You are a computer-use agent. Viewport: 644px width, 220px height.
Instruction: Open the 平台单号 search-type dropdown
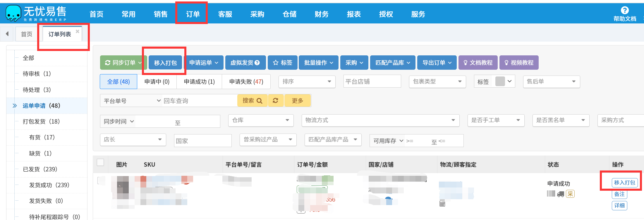tap(132, 100)
